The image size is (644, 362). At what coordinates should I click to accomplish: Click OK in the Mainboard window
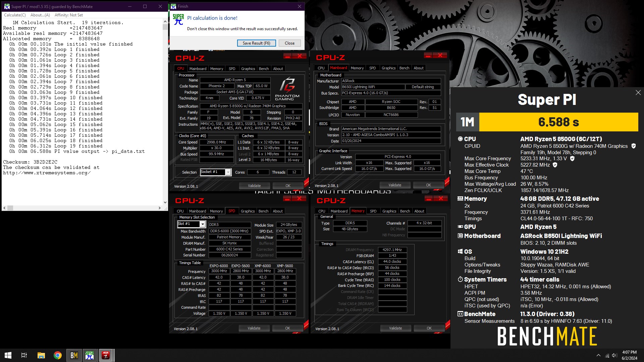tap(428, 185)
